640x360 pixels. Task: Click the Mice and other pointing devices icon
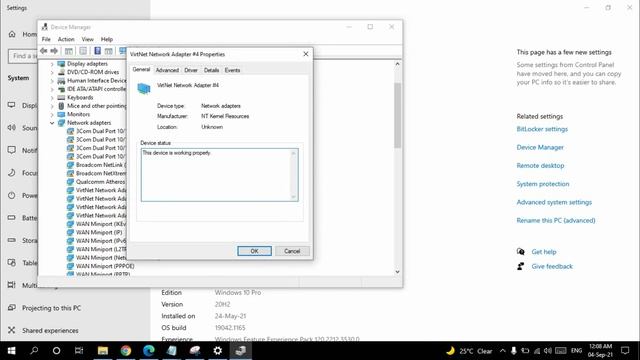[x=61, y=106]
